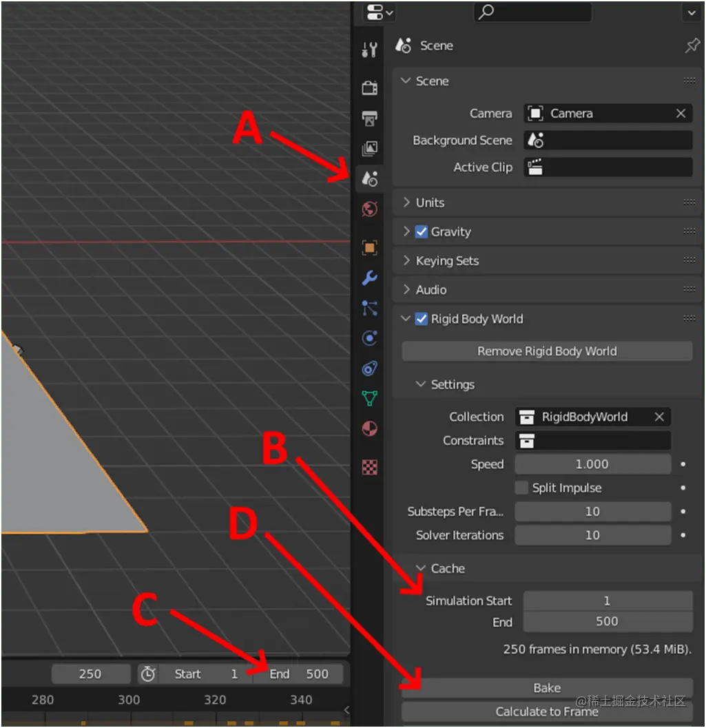Expand the Keying Sets section

point(447,260)
